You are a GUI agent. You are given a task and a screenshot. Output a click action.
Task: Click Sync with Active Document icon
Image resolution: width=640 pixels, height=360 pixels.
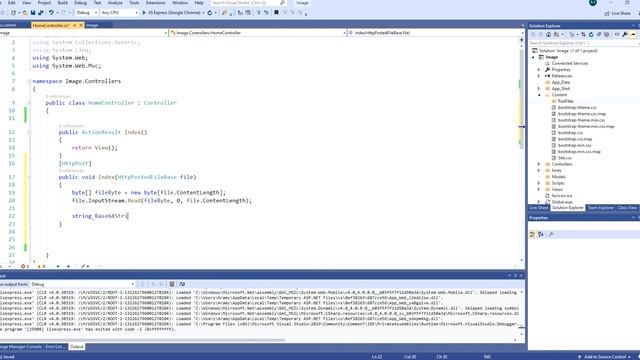click(583, 35)
